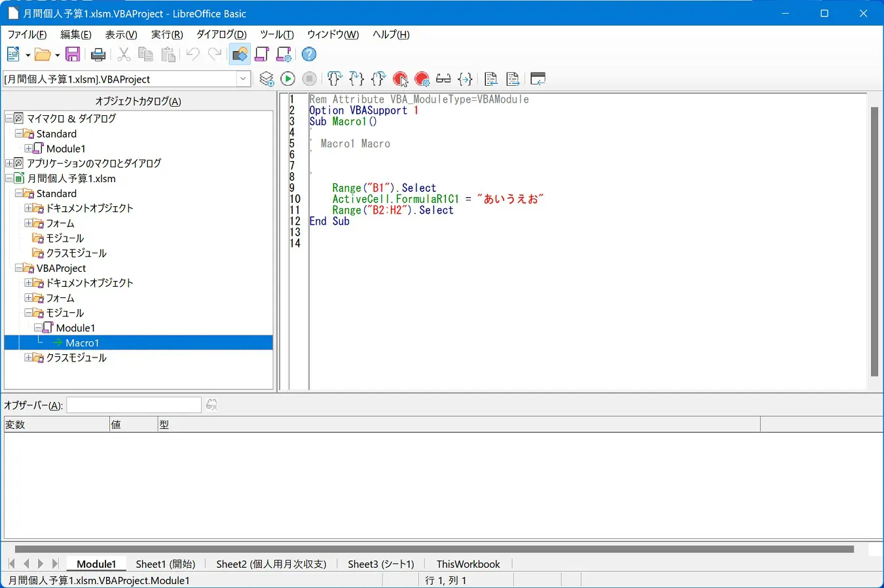
Task: Click the Find Parentheses braces icon
Action: pyautogui.click(x=466, y=79)
